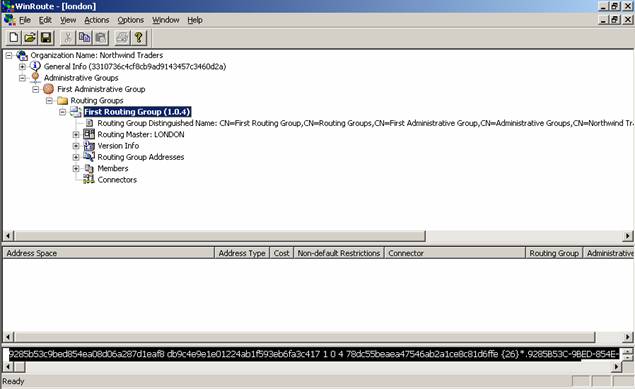Screen dimensions: 635x389
Task: Click the tree pane horizontal scrollbar thumb
Action: (219, 236)
